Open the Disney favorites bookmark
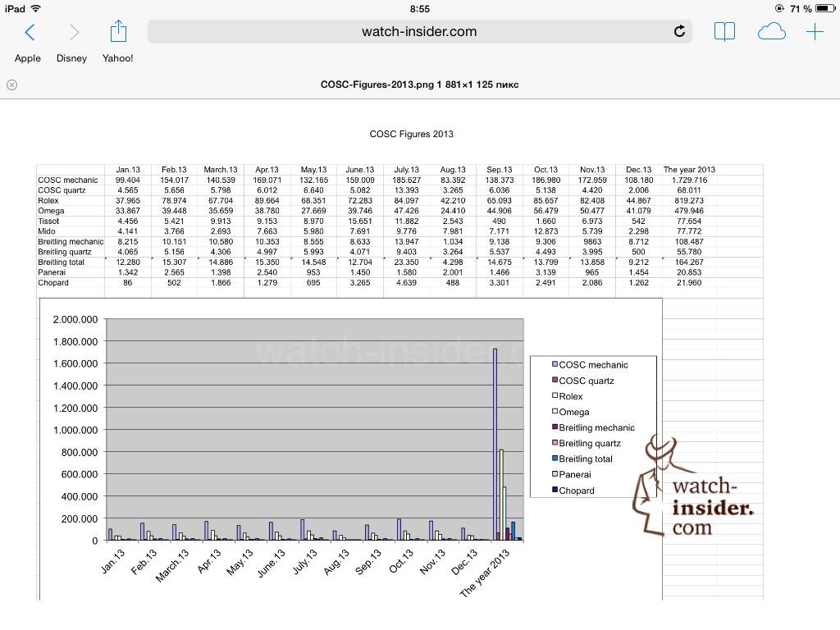The height and width of the screenshot is (630, 840). click(x=72, y=58)
